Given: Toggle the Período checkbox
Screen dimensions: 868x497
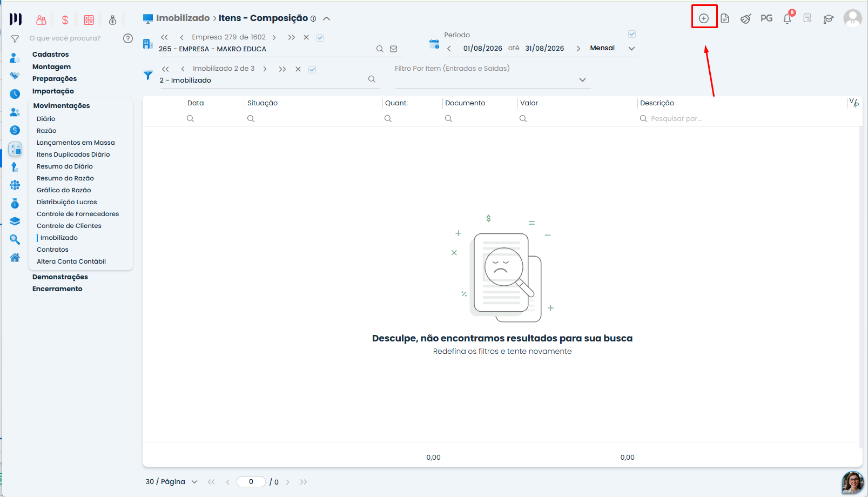Looking at the screenshot, I should pos(632,34).
